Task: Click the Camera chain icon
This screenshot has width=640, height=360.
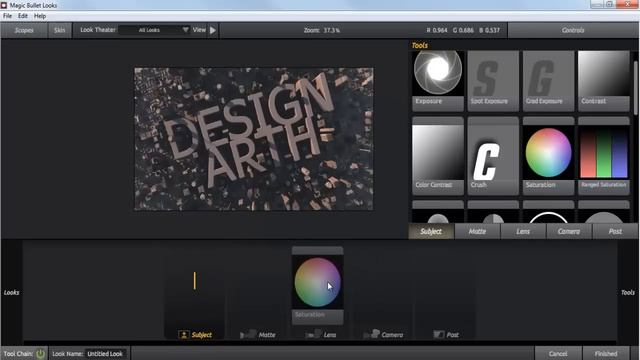Action: click(371, 335)
